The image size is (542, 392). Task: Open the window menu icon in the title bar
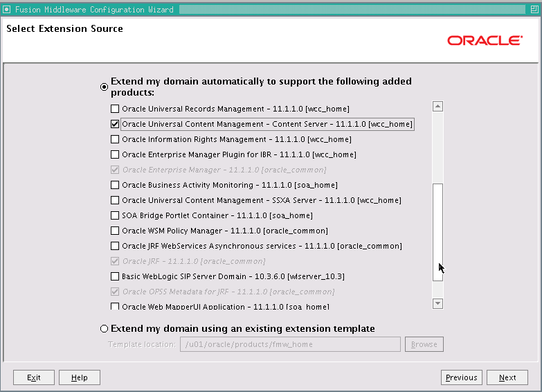tap(6, 9)
